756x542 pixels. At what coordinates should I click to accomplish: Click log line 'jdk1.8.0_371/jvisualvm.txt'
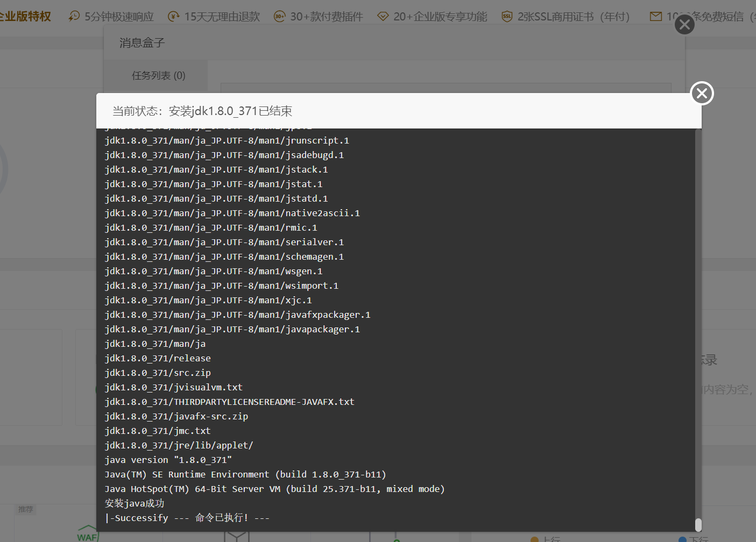[173, 388]
